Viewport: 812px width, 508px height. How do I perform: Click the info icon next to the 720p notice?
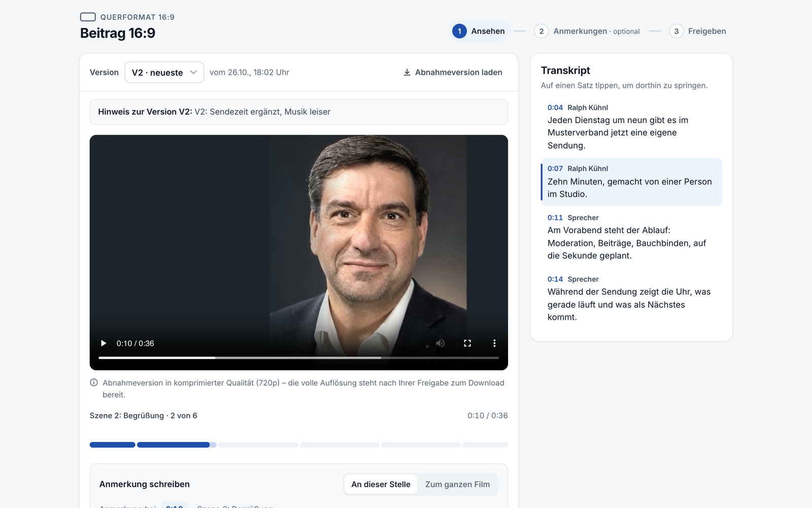pyautogui.click(x=94, y=383)
